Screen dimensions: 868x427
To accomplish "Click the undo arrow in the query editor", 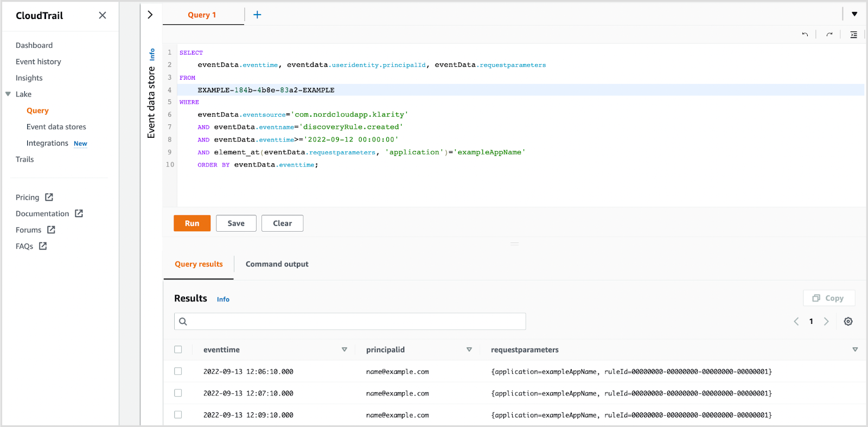I will pyautogui.click(x=805, y=35).
